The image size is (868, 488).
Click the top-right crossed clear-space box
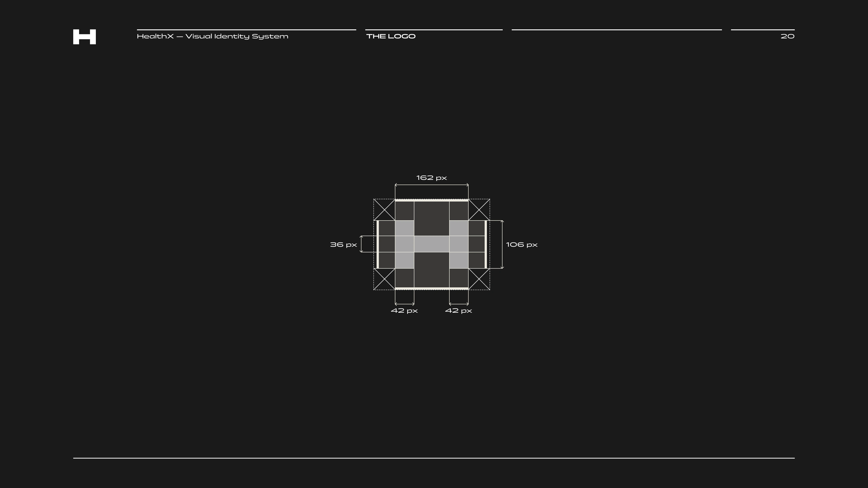479,210
